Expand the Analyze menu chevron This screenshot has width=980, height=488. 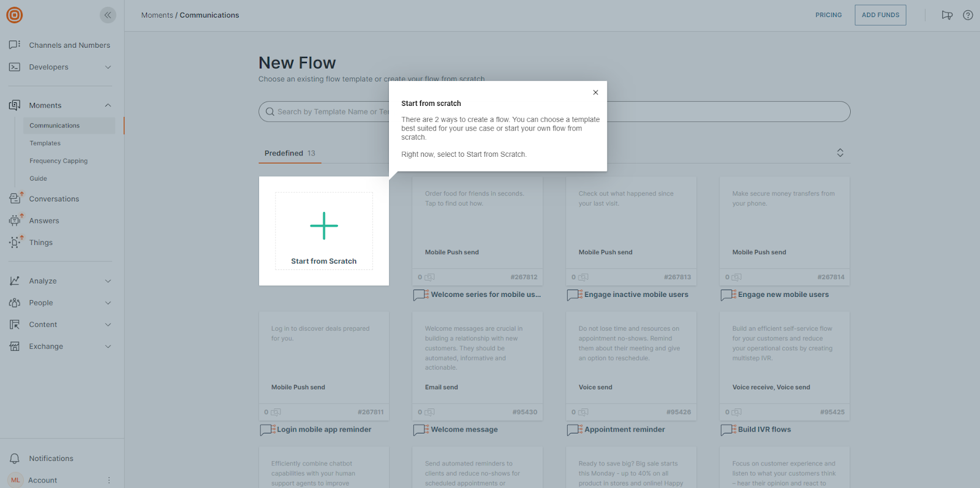click(x=108, y=281)
